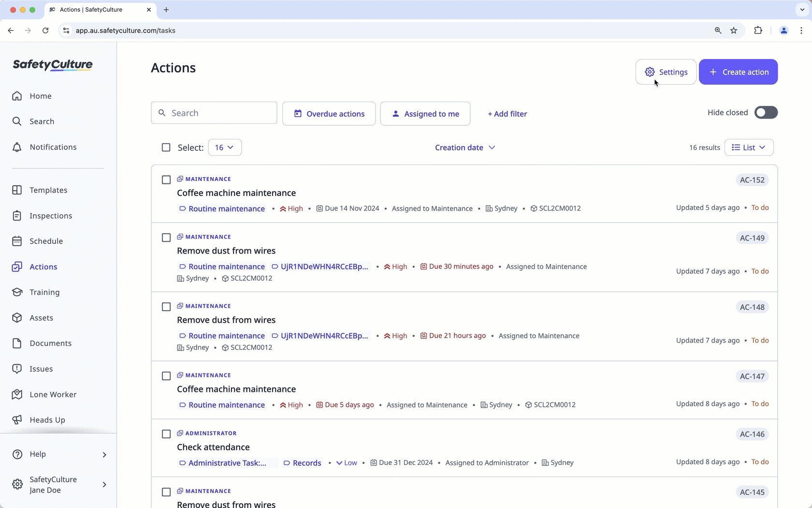Click the site info icon in address bar
Image resolution: width=812 pixels, height=508 pixels.
click(67, 30)
